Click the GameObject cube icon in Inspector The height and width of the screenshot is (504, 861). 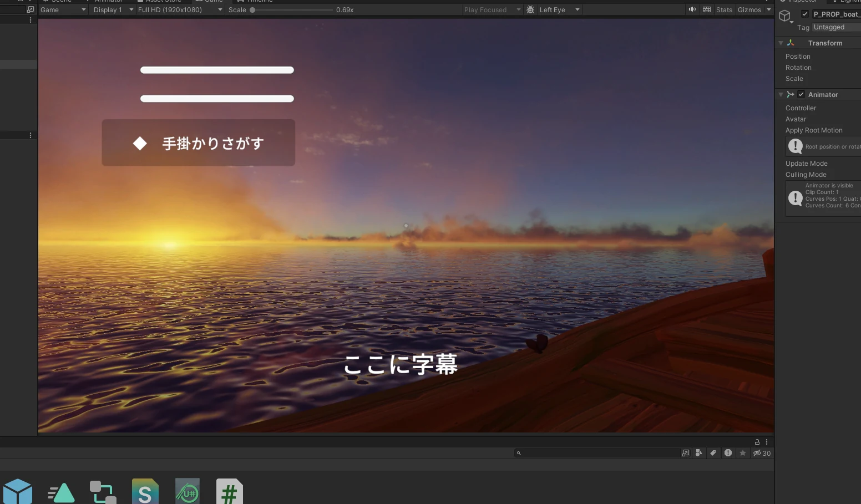pos(784,16)
